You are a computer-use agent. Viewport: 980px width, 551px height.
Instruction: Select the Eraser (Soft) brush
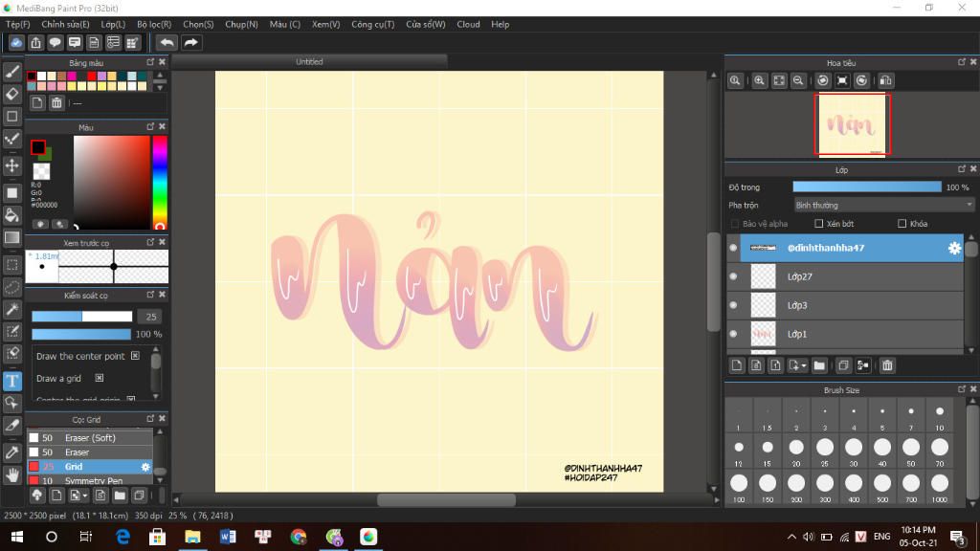pos(89,438)
